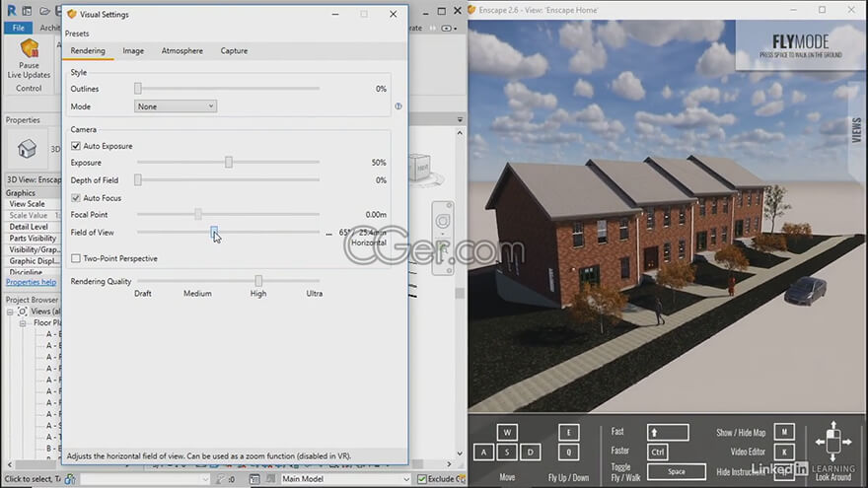The height and width of the screenshot is (488, 868).
Task: Click the mouse Look Around icon
Action: coord(833,442)
